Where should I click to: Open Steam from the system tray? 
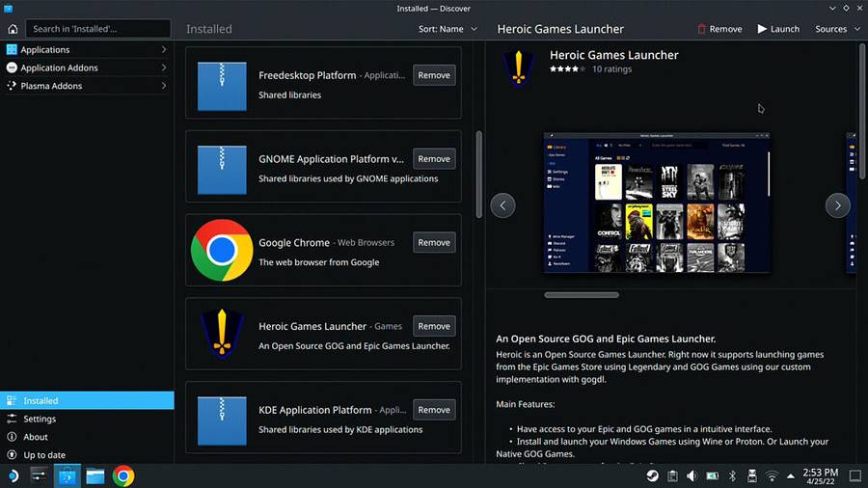pyautogui.click(x=653, y=475)
